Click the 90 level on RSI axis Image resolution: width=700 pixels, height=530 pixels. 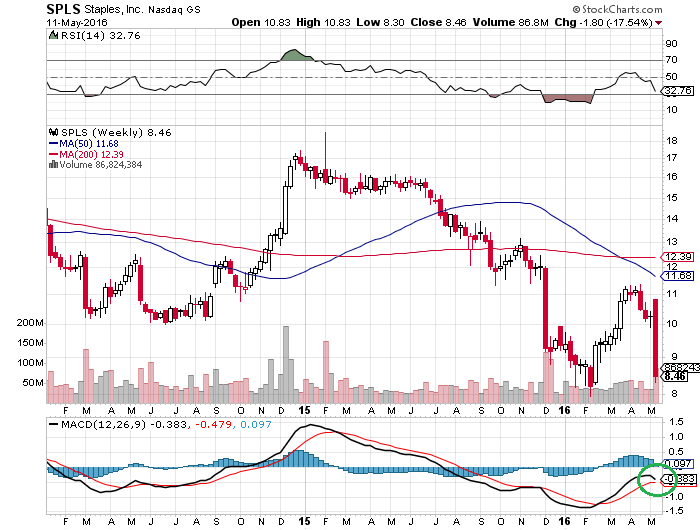pyautogui.click(x=671, y=44)
